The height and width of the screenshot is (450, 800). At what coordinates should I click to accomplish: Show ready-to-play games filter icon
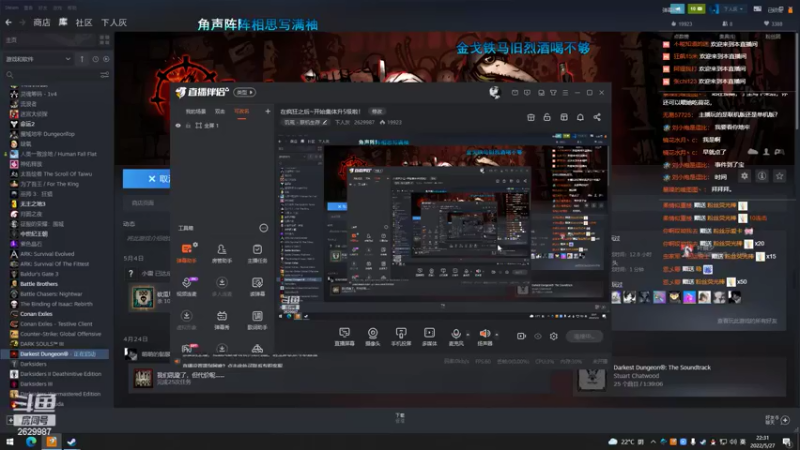106,59
